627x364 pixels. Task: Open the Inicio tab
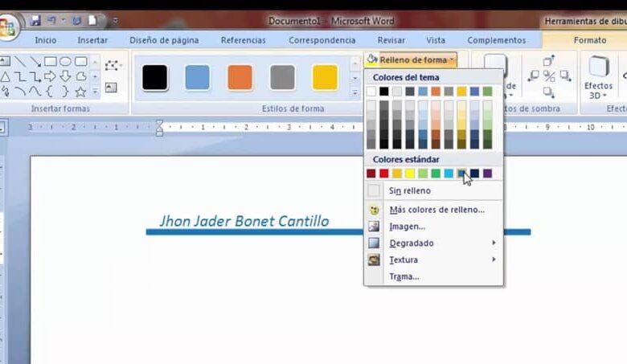46,40
